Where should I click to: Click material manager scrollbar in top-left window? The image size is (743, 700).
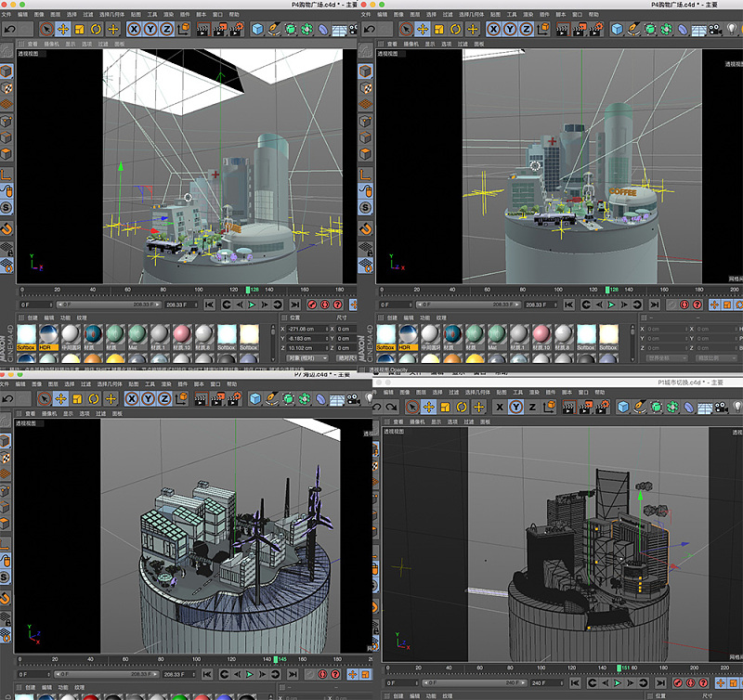[x=272, y=343]
